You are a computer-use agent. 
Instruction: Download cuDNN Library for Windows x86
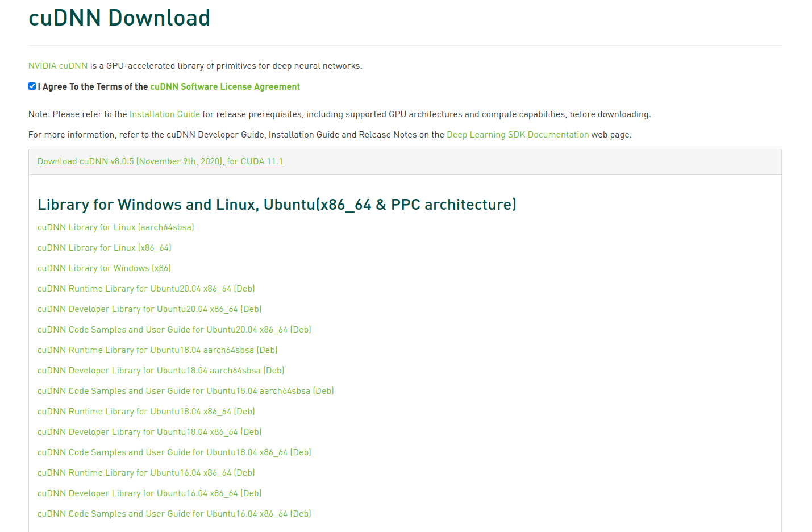pyautogui.click(x=104, y=268)
